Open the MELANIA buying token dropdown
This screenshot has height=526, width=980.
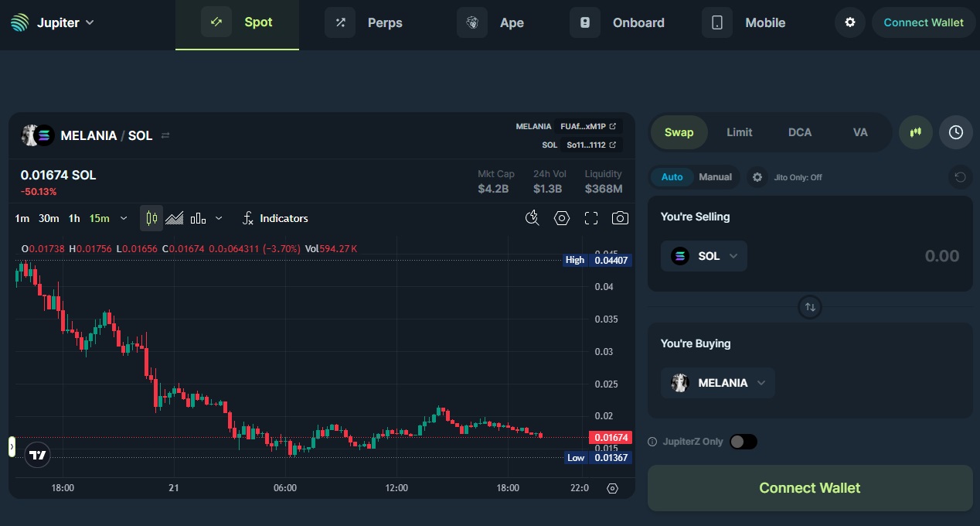[718, 383]
